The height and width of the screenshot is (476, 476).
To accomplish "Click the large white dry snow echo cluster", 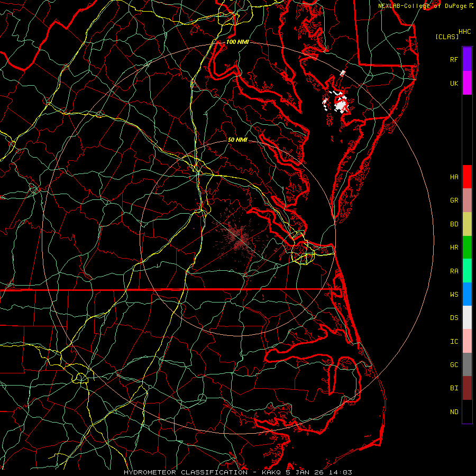I will pos(341,105).
